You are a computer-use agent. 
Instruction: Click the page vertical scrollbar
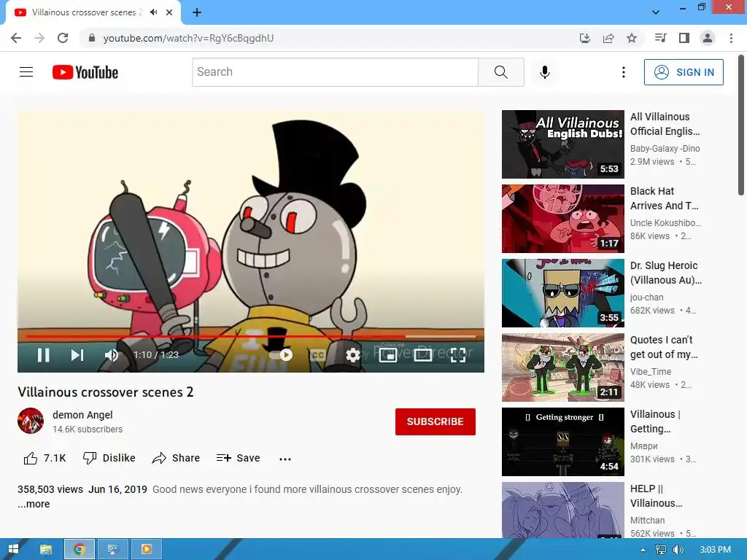coord(741,125)
